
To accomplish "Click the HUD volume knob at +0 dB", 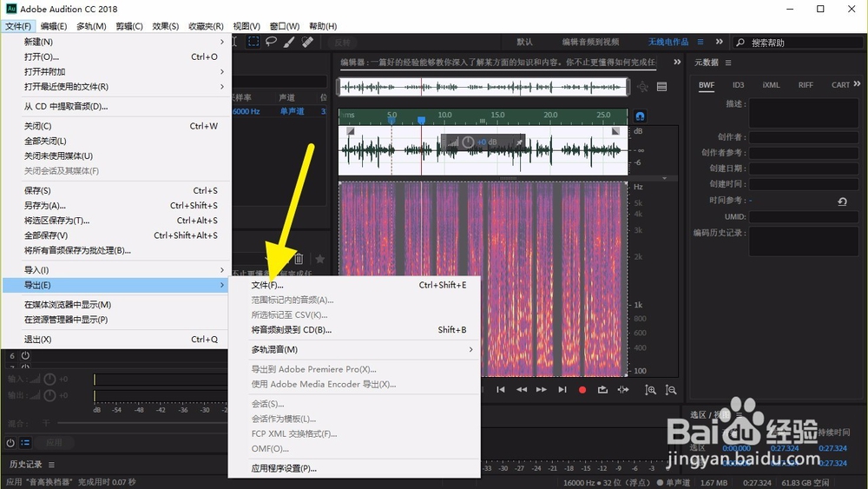I will click(x=468, y=142).
